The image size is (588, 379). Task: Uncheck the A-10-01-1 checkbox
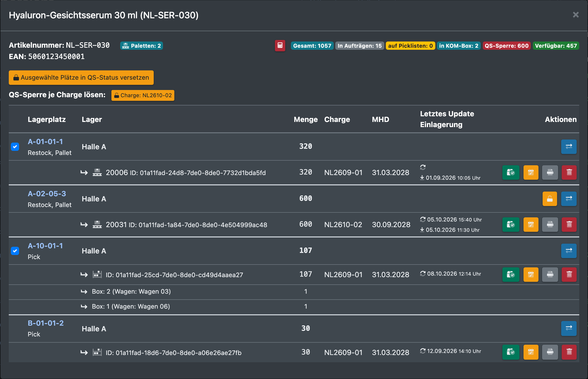[15, 251]
